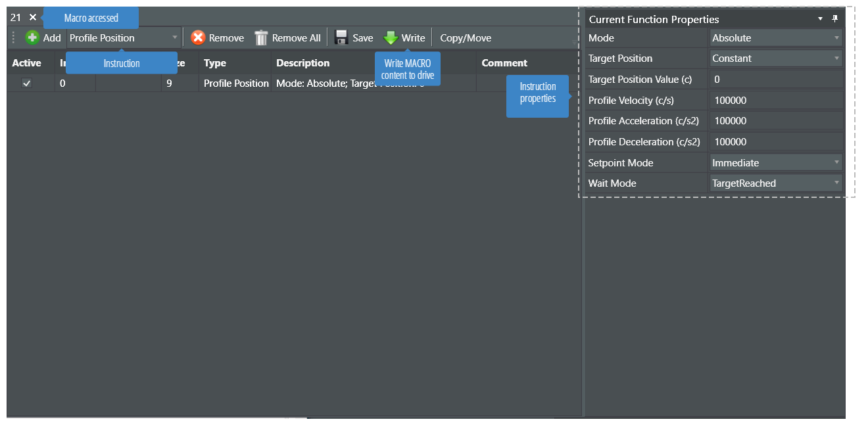Open the panel options menu arrow
The width and height of the screenshot is (868, 432).
821,19
